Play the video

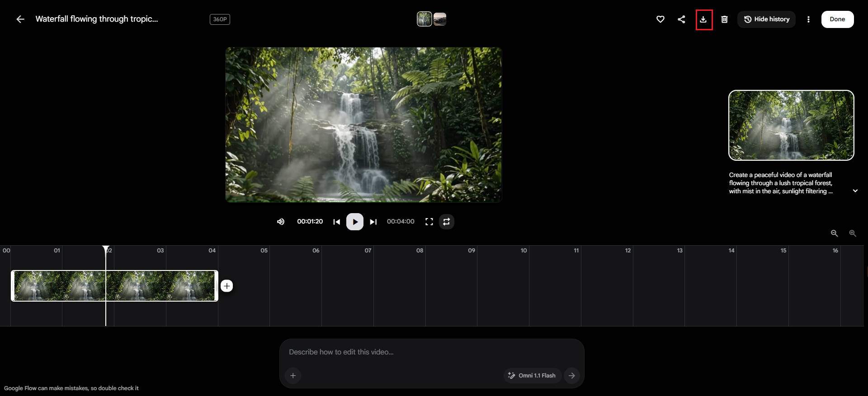(x=355, y=222)
